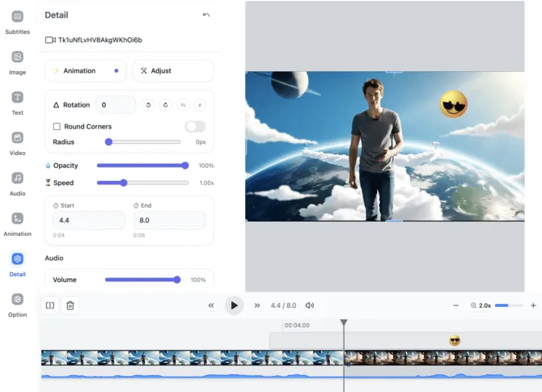This screenshot has height=392, width=542.
Task: Open the Option sidebar panel
Action: [17, 306]
